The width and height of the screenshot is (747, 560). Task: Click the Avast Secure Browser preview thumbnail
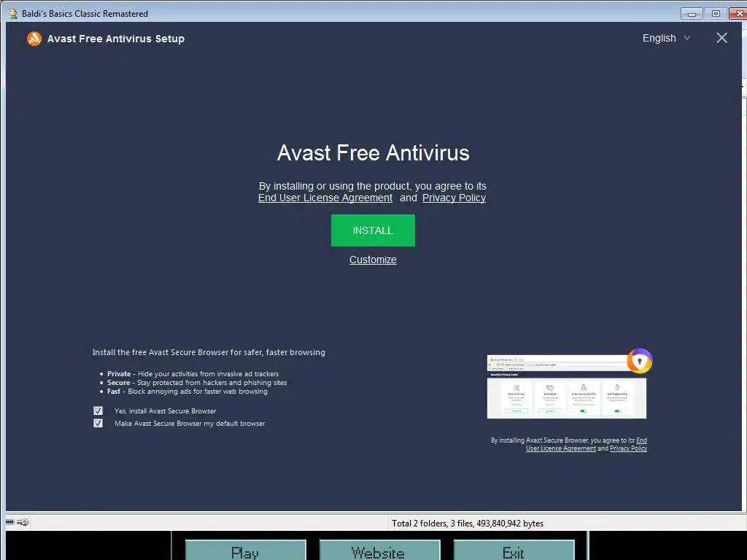click(566, 386)
